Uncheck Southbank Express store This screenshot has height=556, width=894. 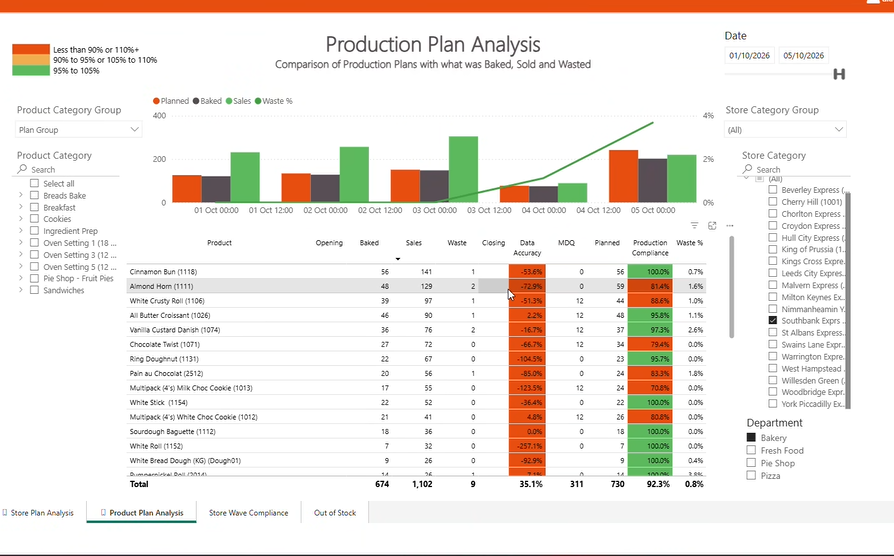coord(773,320)
